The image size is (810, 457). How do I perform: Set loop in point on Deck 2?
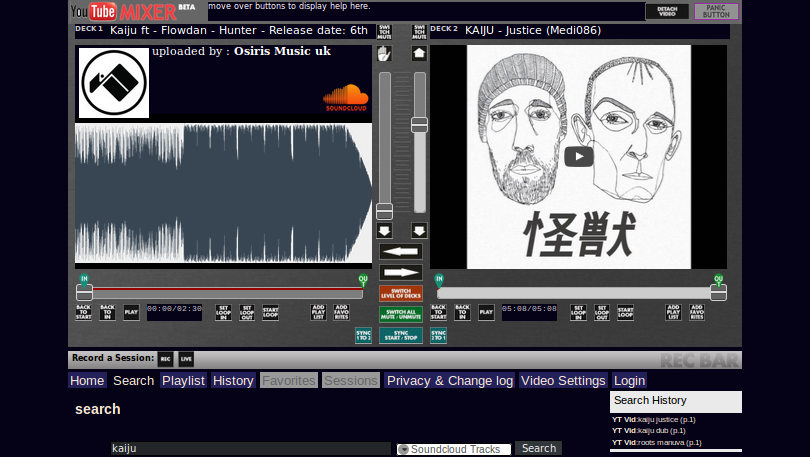(578, 312)
